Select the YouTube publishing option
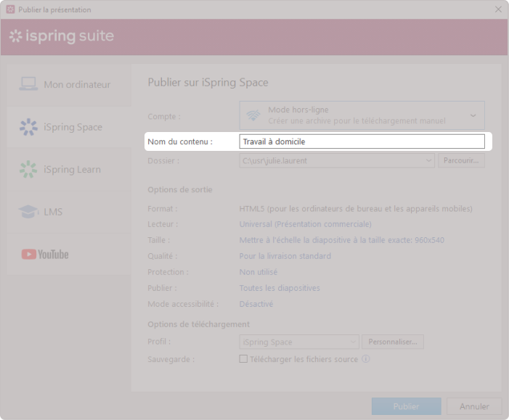The image size is (509, 420). 45,255
